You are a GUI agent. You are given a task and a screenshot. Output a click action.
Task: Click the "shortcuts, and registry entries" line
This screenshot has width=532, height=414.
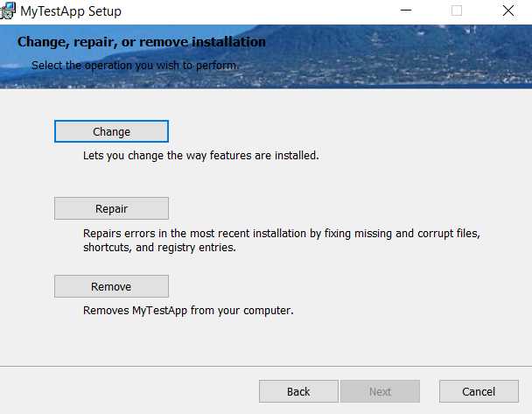[159, 248]
